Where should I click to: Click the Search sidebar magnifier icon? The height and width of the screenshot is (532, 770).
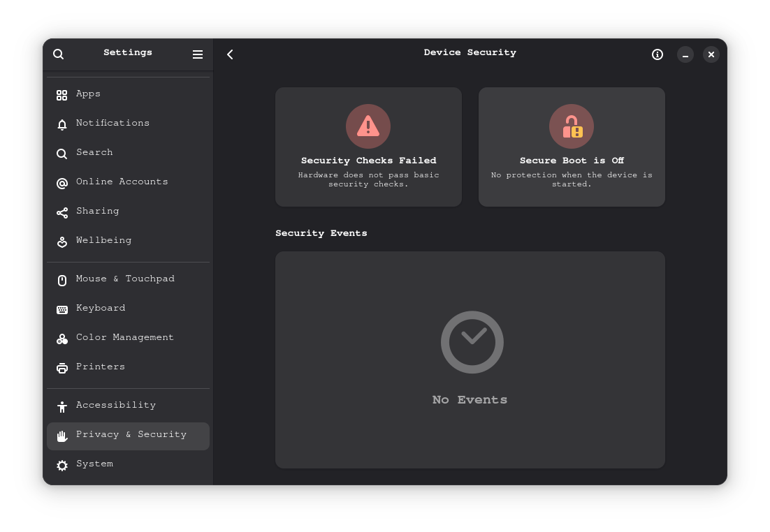[x=62, y=154]
